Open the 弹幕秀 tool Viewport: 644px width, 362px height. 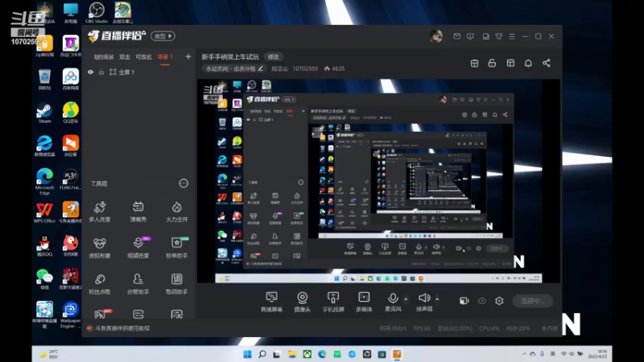138,212
